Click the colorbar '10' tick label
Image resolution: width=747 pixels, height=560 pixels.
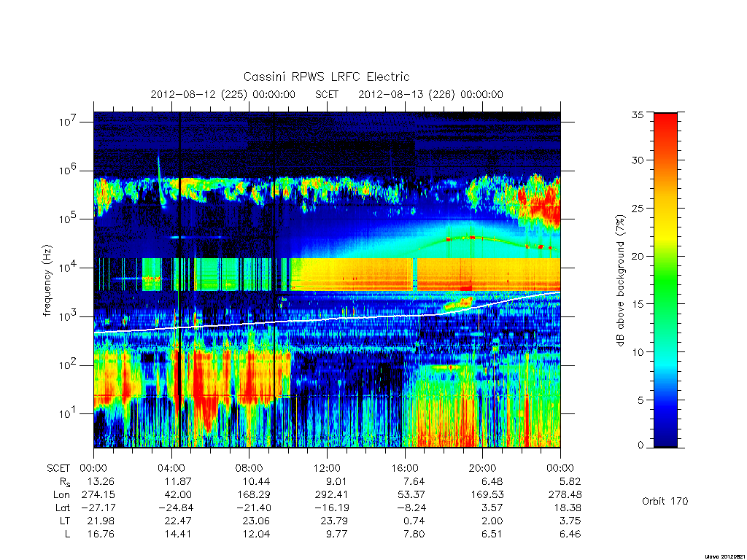(x=637, y=352)
